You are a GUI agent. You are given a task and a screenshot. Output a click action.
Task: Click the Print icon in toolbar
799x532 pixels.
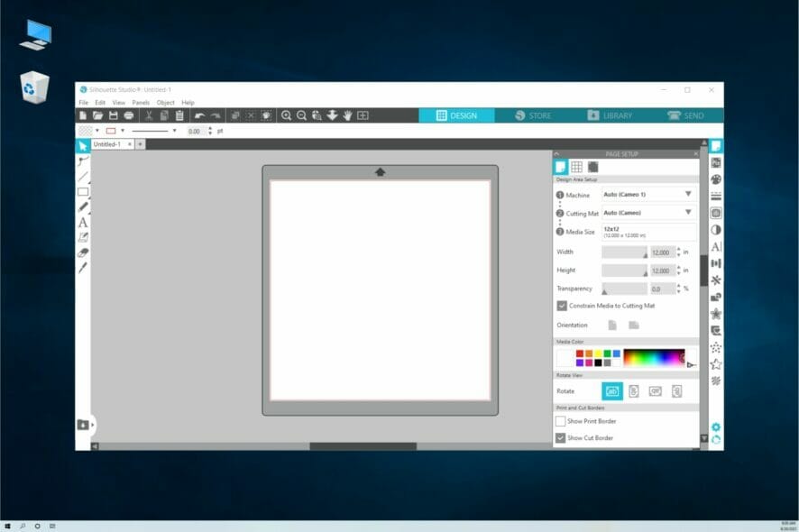click(128, 115)
